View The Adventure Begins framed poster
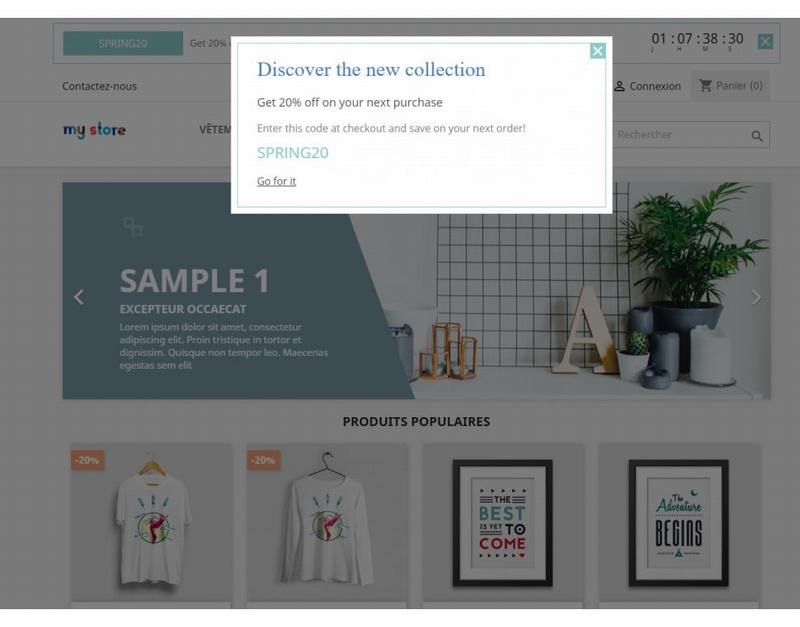This screenshot has width=800, height=627. click(x=679, y=523)
